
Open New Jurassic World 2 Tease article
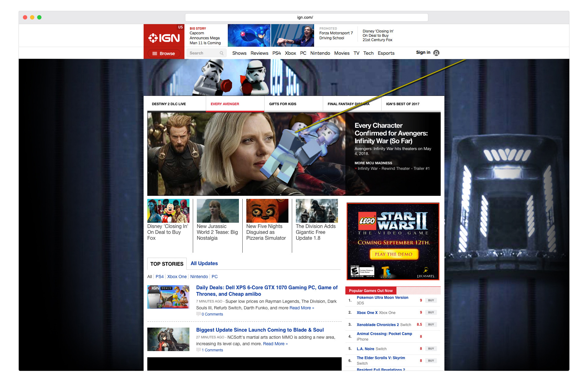pos(217,232)
